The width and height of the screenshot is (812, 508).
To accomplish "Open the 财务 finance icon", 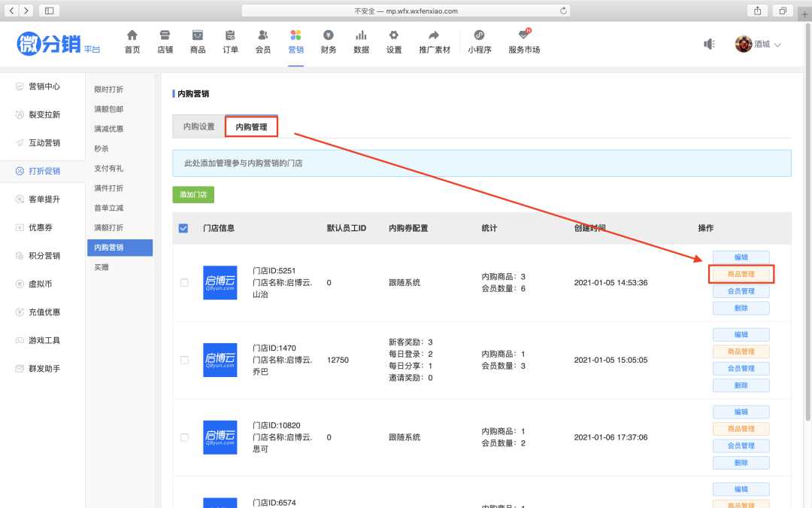I will click(x=329, y=36).
